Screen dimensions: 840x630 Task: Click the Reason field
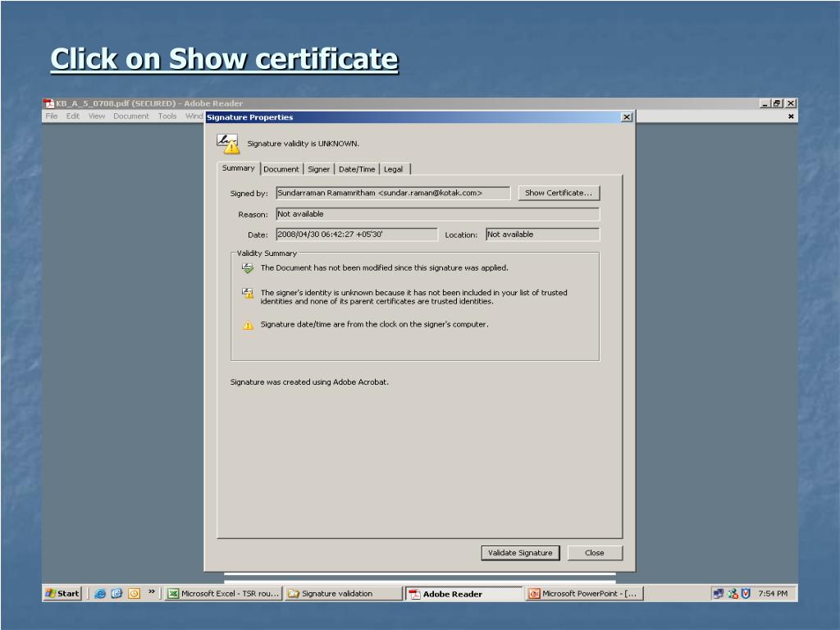pyautogui.click(x=438, y=214)
